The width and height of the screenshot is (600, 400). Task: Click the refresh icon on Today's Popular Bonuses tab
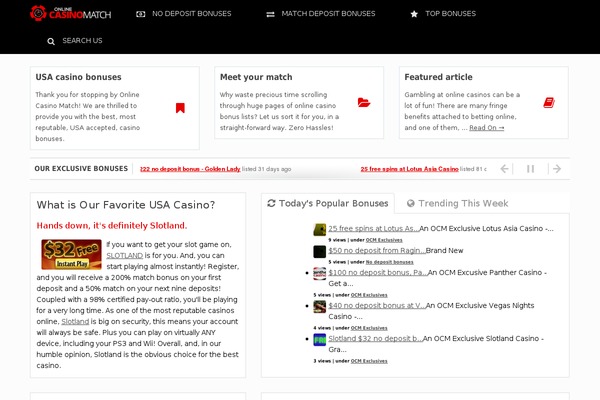[271, 203]
